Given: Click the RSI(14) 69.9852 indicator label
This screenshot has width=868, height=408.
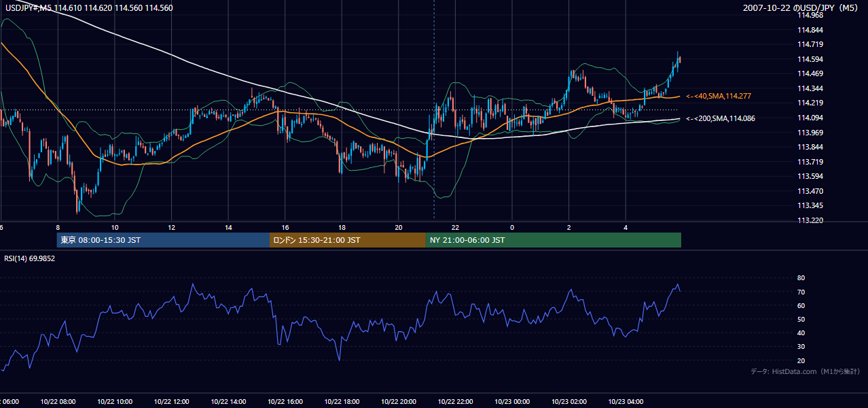Looking at the screenshot, I should (30, 258).
